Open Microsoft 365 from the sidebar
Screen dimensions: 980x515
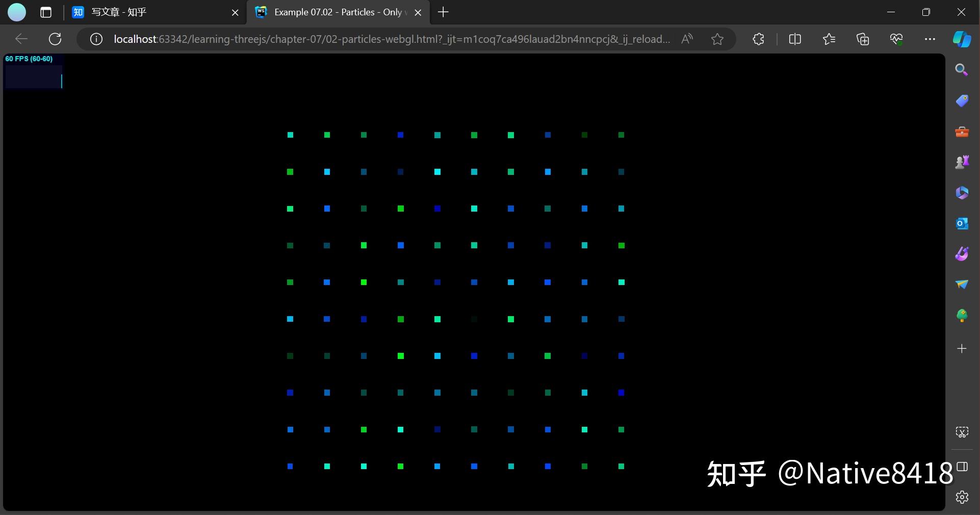coord(962,193)
